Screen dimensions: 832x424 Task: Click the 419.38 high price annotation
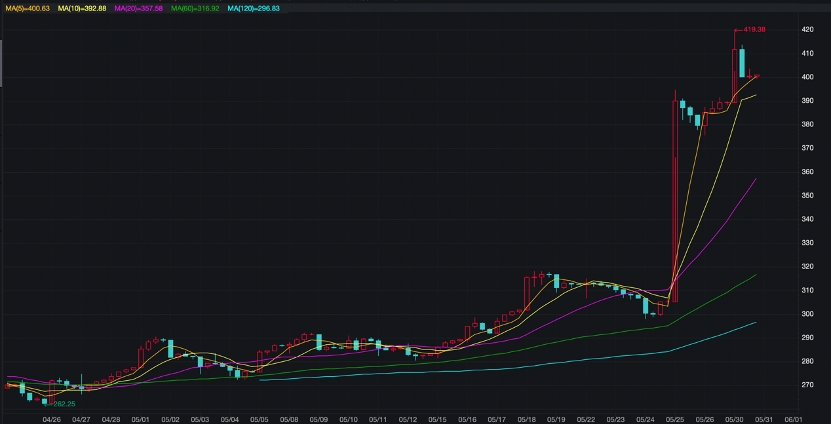(x=754, y=30)
